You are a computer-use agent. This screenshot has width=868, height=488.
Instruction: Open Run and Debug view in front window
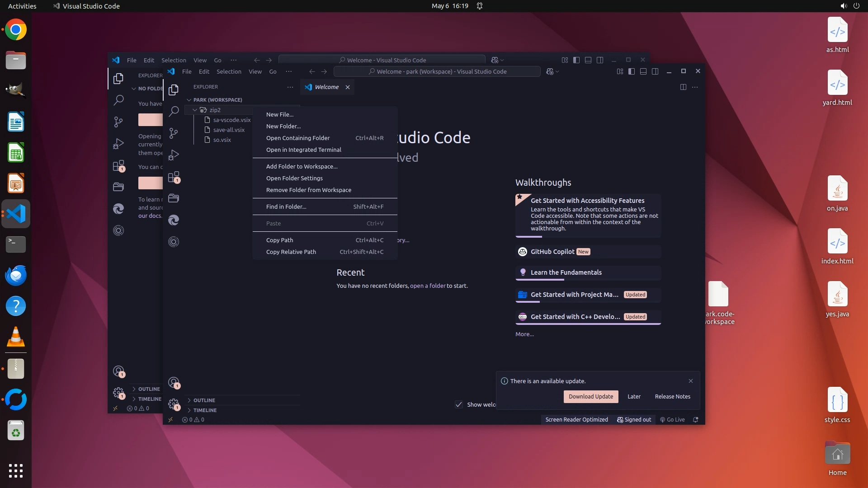coord(174,155)
